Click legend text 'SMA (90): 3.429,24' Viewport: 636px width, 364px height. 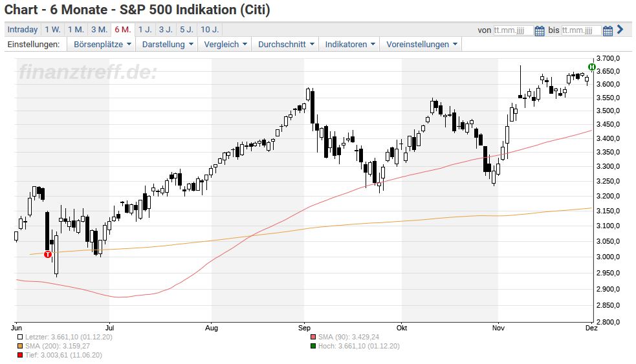349,337
